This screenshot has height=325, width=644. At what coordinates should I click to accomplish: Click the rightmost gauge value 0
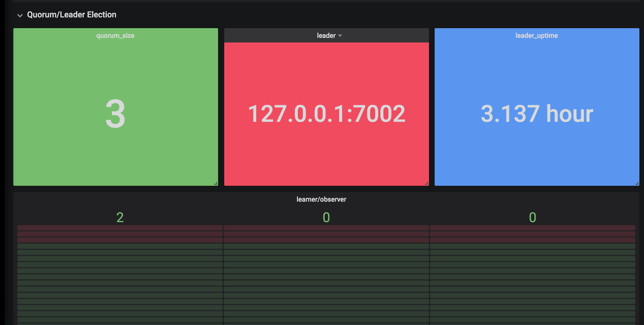(532, 217)
